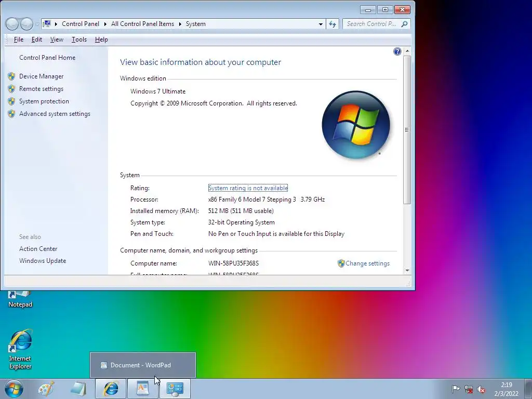The height and width of the screenshot is (399, 532).
Task: Click the Forward navigation arrow button
Action: 26,24
